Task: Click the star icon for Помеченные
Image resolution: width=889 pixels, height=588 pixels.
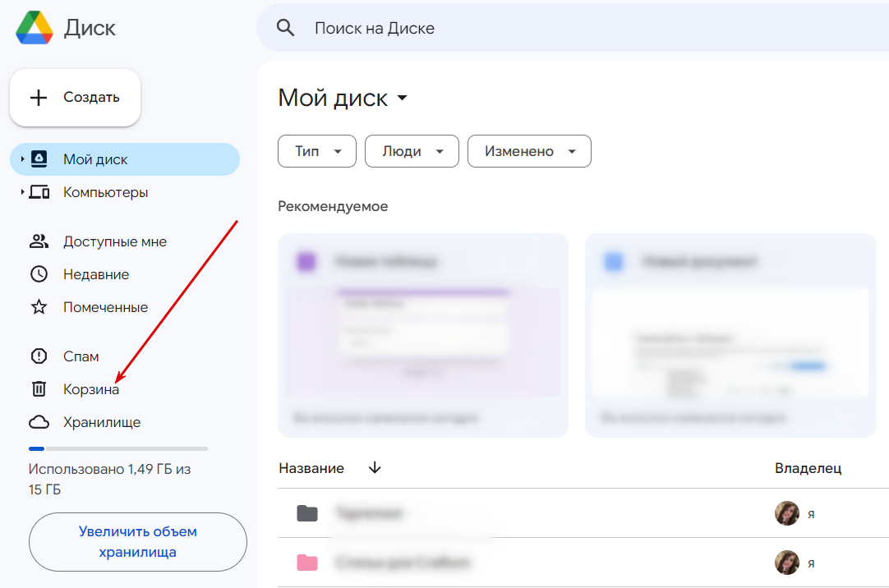Action: 39,307
